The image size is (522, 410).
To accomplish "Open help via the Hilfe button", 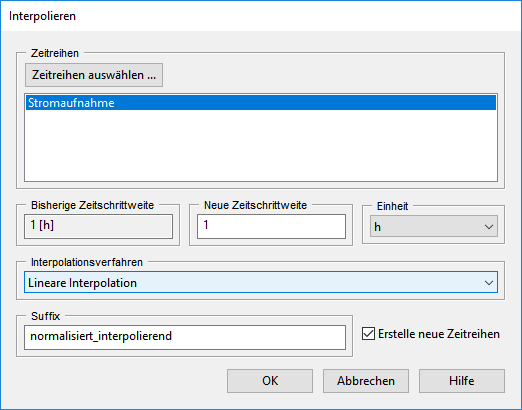I will pos(462,381).
